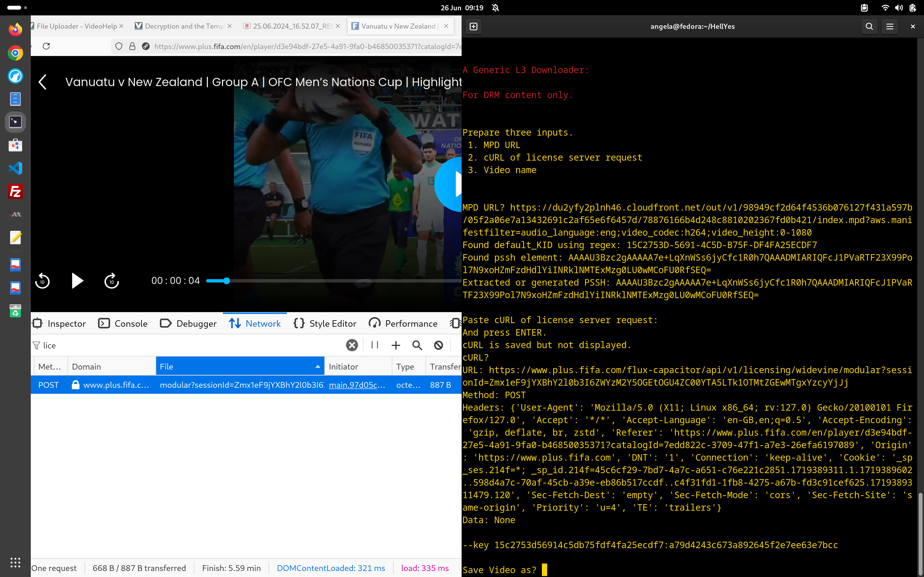This screenshot has width=924, height=577.
Task: Toggle the notifications bell in top bar
Action: point(496,8)
